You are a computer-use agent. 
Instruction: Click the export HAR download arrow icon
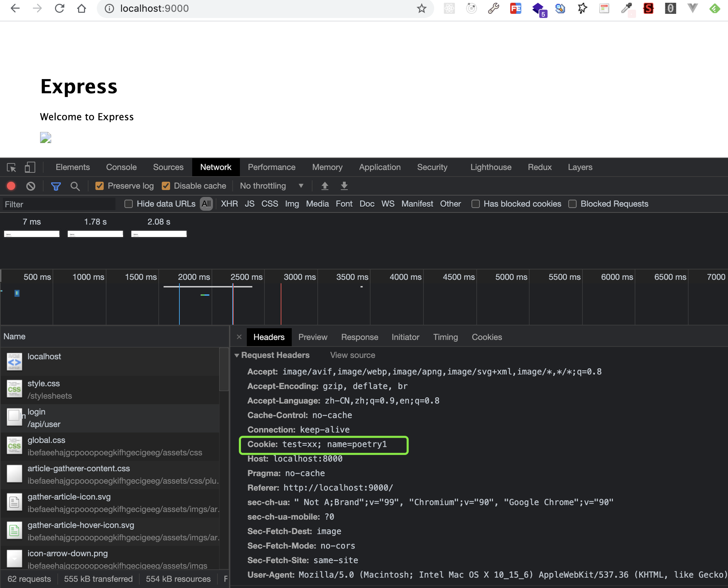point(344,186)
